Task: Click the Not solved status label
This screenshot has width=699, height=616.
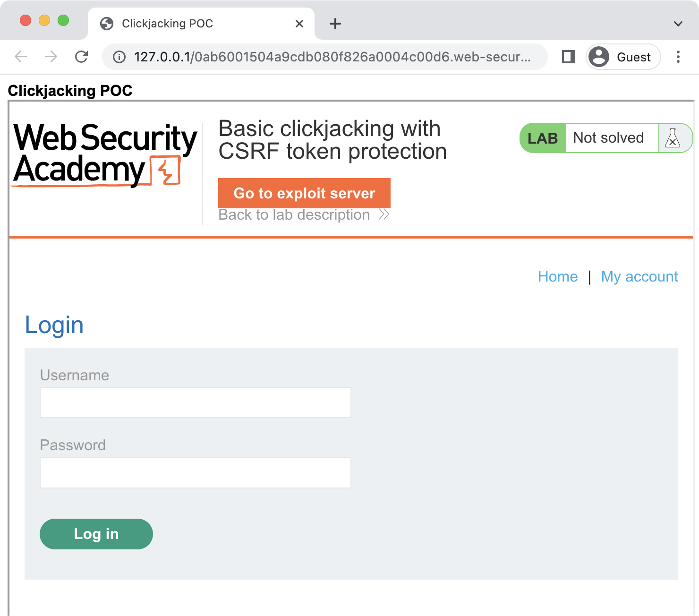Action: (608, 138)
